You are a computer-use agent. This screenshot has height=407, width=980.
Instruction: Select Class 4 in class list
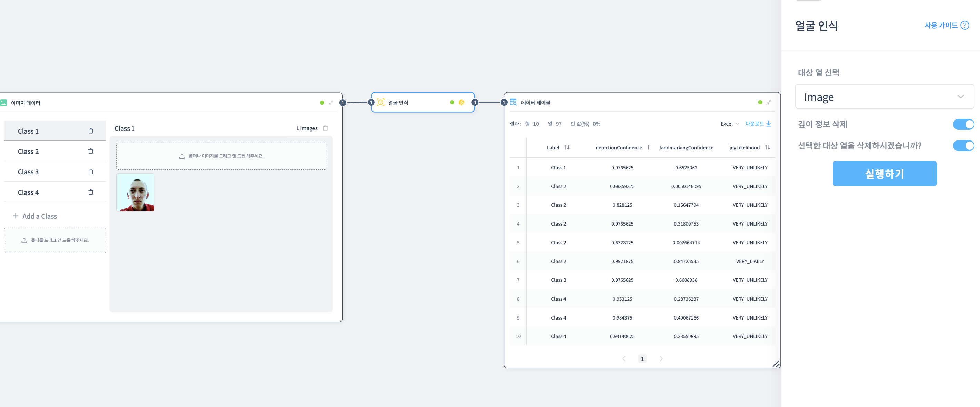coord(29,192)
